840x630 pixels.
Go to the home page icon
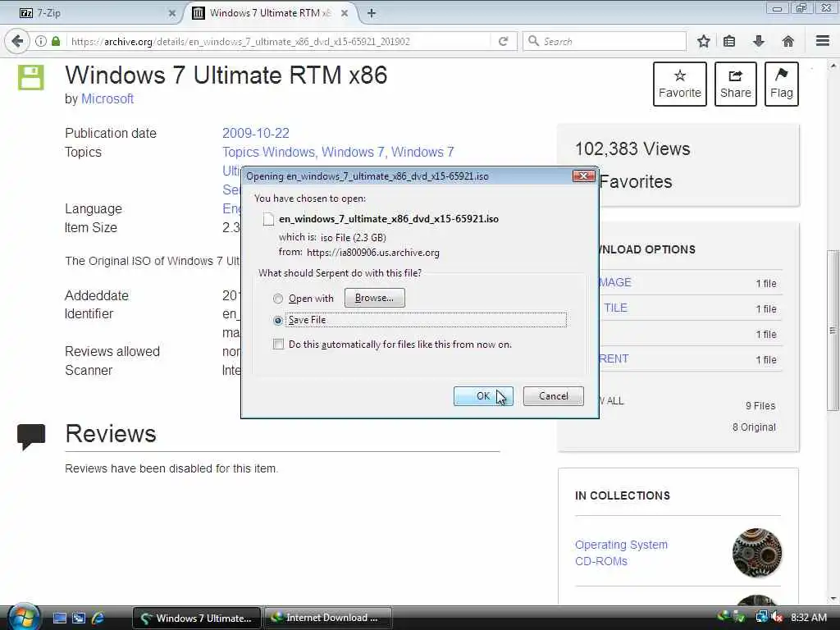pos(788,41)
